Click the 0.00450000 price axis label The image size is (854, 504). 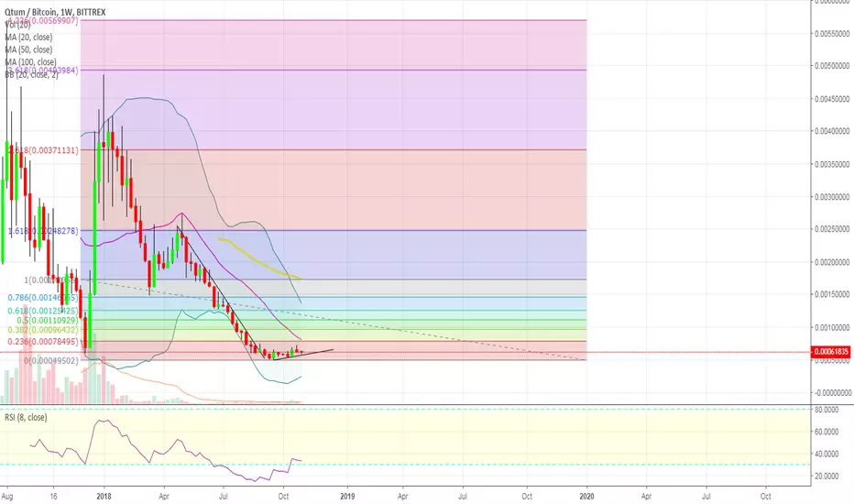pos(832,99)
